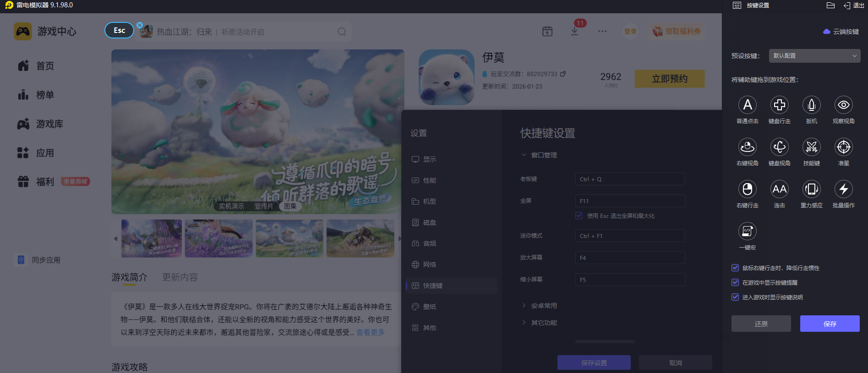Open 机型 settings category
The height and width of the screenshot is (373, 868).
coord(452,201)
